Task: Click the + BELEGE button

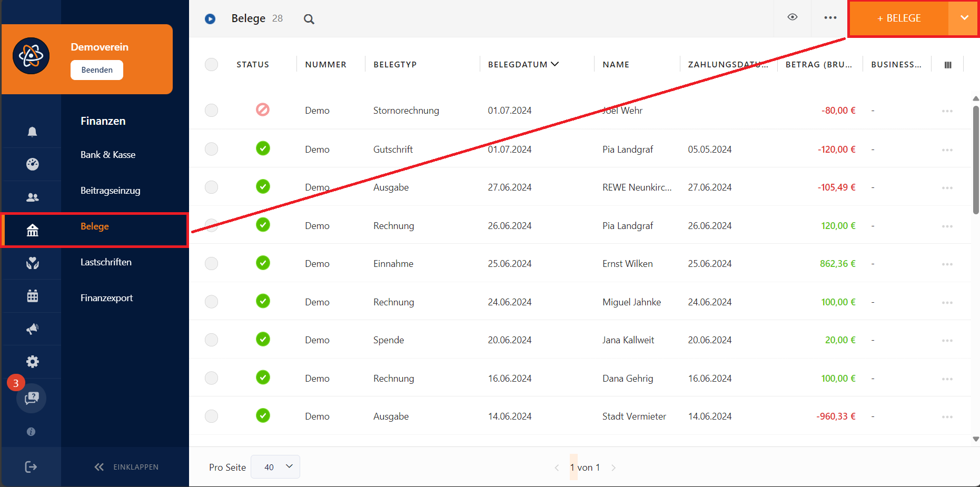Action: click(x=899, y=18)
